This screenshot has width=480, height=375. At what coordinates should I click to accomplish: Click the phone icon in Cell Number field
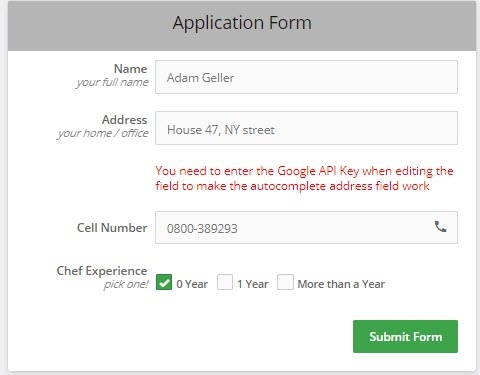pos(440,227)
